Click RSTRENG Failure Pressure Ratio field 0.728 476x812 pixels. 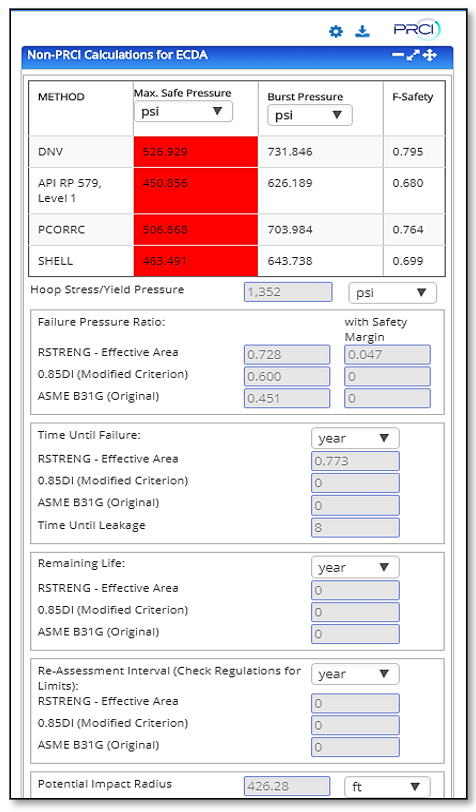pyautogui.click(x=287, y=355)
